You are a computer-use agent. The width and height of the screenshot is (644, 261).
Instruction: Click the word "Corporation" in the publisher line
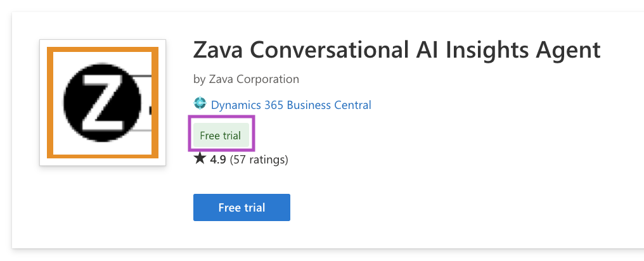(x=268, y=79)
